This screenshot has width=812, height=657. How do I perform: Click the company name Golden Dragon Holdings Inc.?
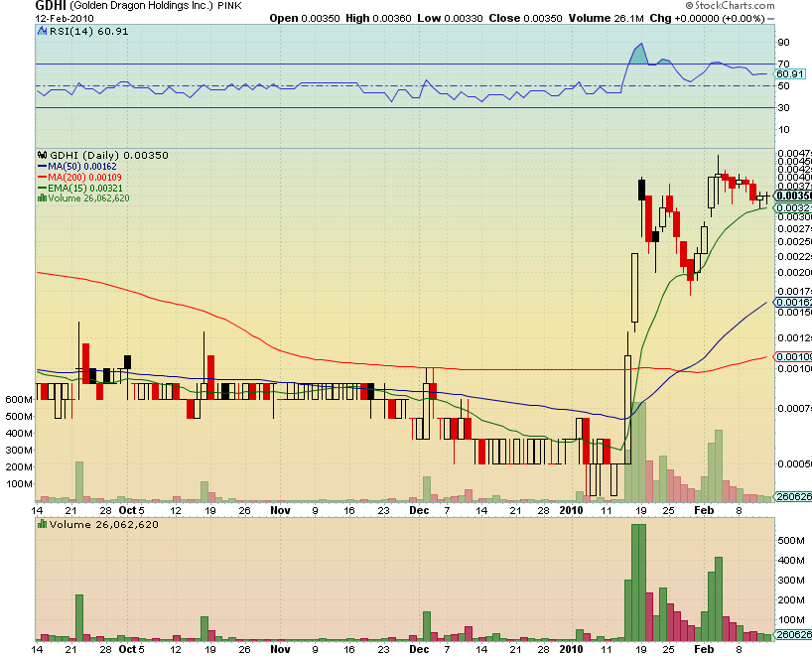point(141,6)
